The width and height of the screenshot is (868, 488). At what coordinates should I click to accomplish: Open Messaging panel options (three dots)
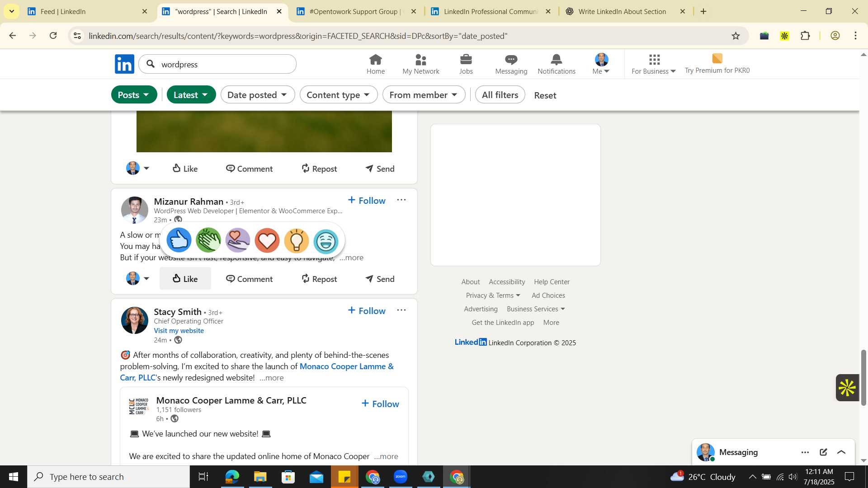[x=805, y=452]
